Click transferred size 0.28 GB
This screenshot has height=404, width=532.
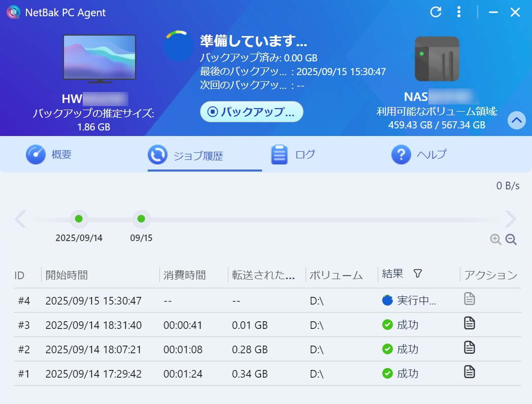(x=250, y=349)
